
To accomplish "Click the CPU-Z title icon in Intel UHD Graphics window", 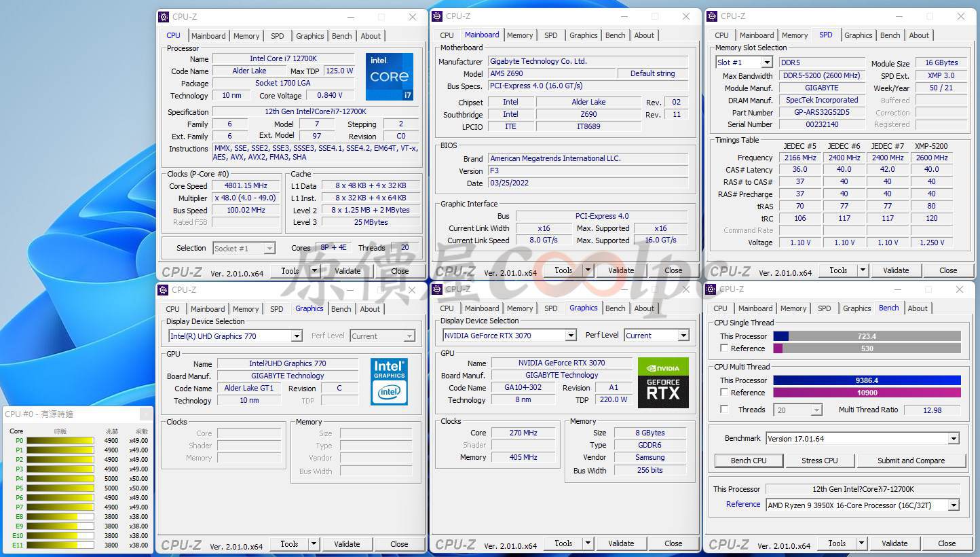I will click(x=164, y=290).
